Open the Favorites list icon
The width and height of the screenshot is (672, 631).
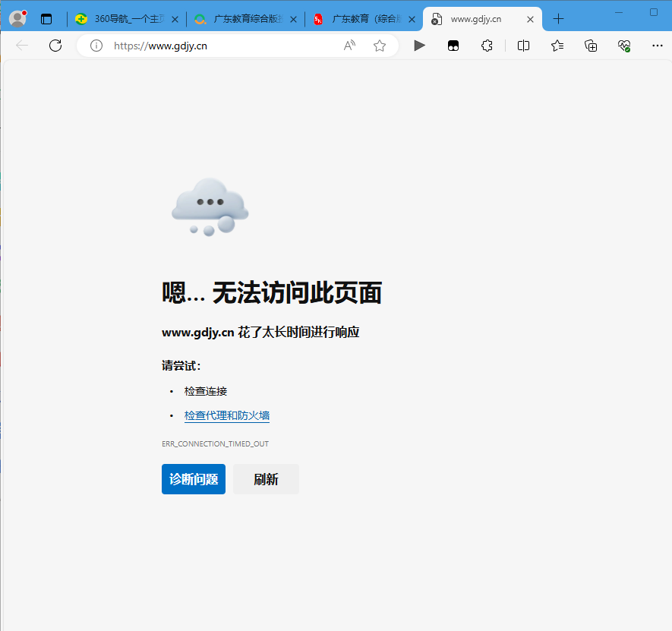click(557, 46)
